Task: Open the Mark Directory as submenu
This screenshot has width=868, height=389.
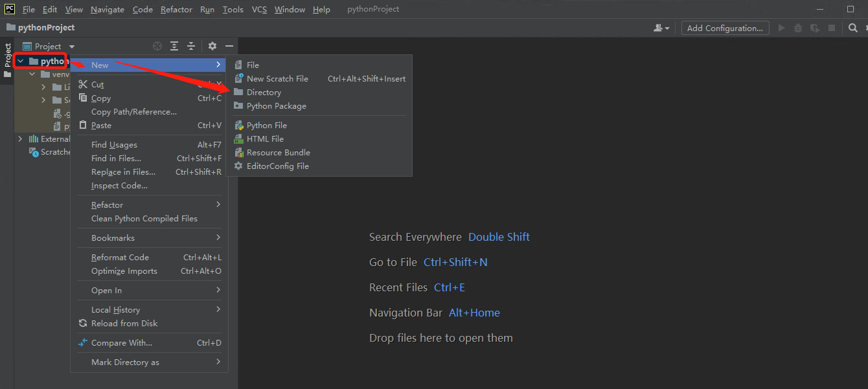Action: pos(150,362)
